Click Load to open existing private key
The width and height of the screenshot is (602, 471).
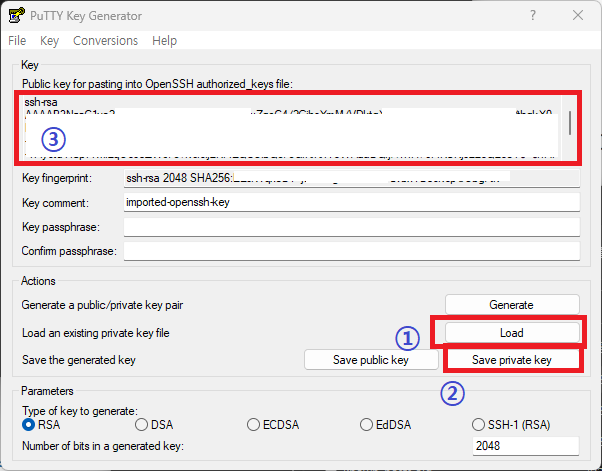512,332
